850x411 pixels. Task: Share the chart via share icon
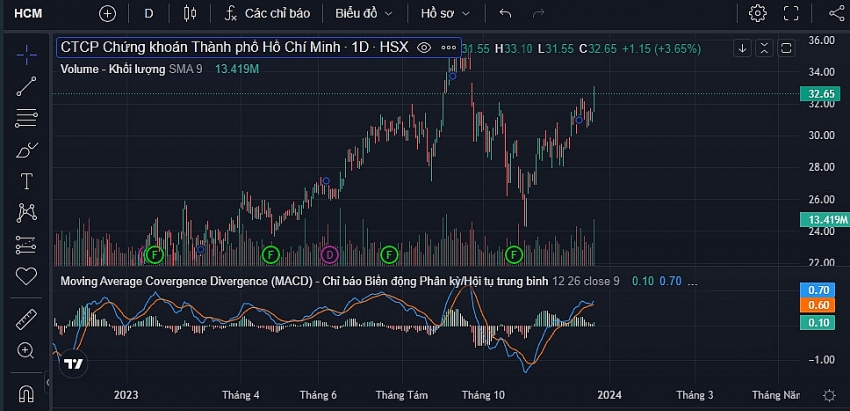[x=837, y=14]
